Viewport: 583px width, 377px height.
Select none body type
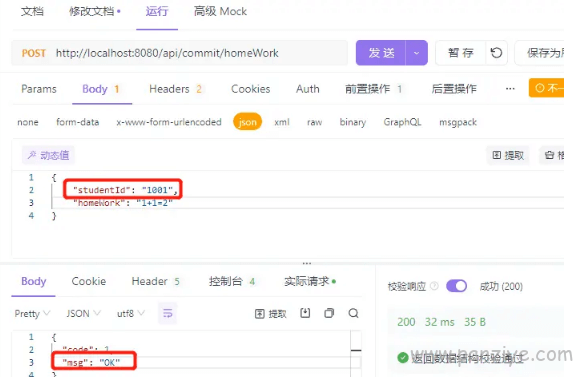click(28, 122)
